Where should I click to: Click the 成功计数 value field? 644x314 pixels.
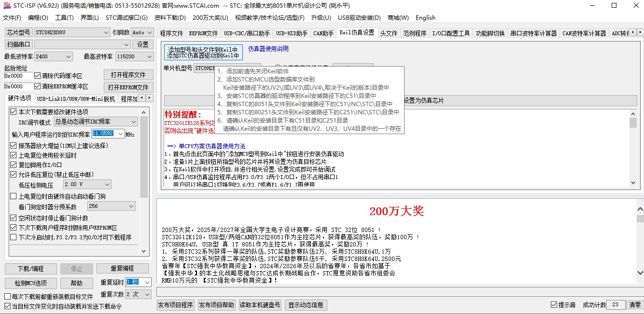616,305
